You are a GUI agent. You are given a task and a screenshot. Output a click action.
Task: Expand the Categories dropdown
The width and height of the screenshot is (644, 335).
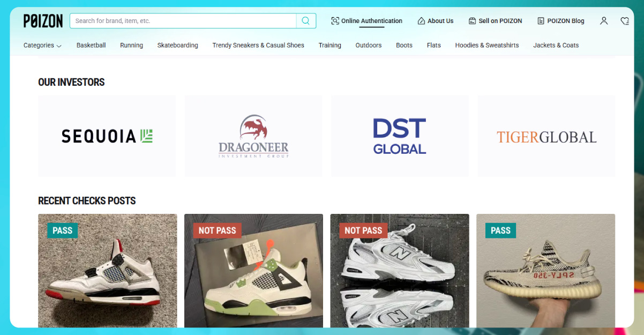[39, 46]
